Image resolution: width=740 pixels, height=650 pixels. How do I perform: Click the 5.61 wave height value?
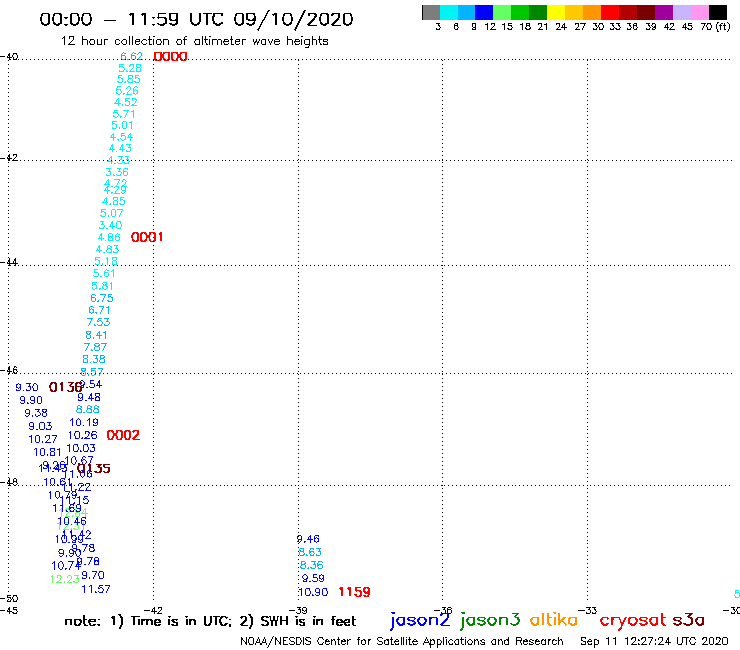coord(104,273)
